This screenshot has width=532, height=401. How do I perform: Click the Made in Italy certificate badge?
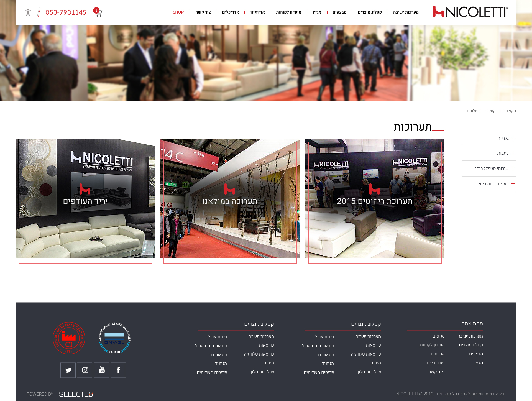coord(69,338)
